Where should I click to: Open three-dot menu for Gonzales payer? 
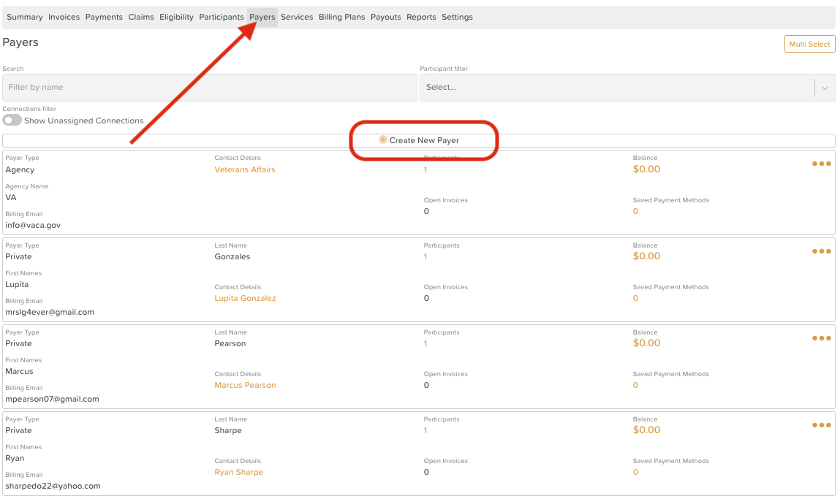point(821,251)
